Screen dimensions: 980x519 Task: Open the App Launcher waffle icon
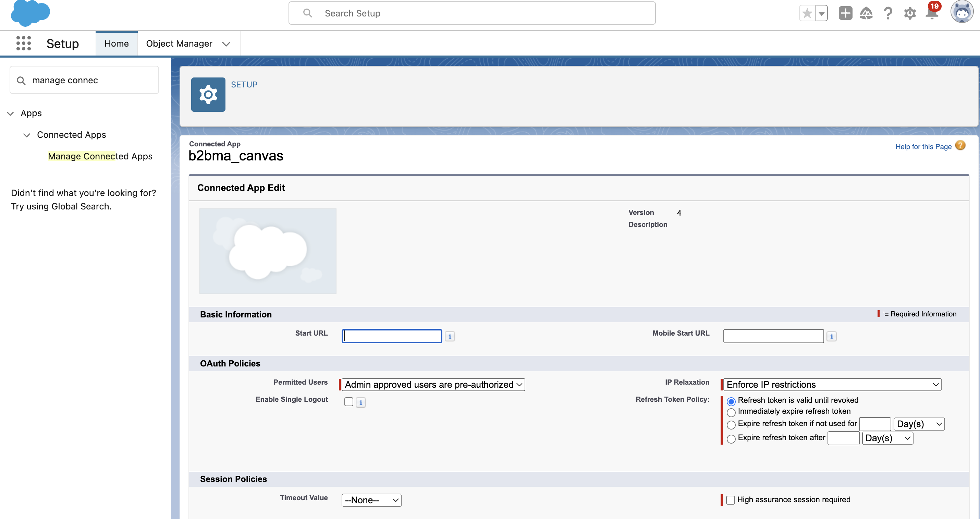click(x=23, y=43)
